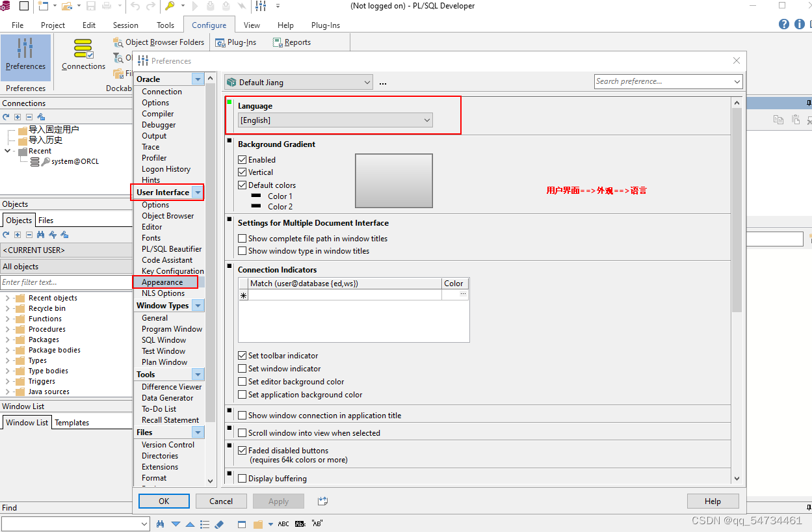The image size is (812, 532).
Task: Click the gradient preview box
Action: pyautogui.click(x=394, y=180)
